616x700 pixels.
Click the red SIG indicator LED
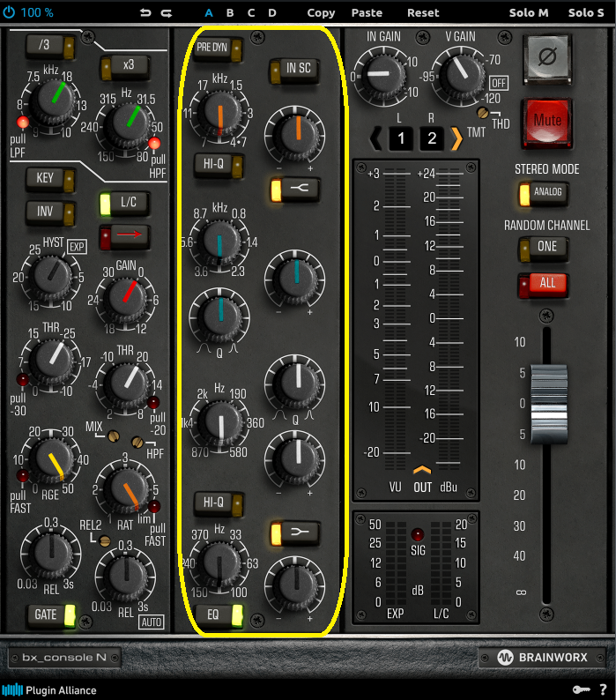(x=418, y=534)
